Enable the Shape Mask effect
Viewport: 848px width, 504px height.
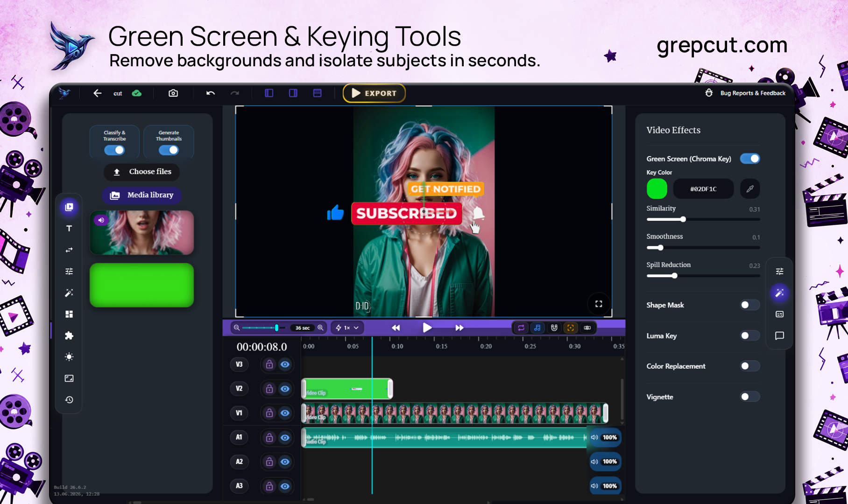(x=750, y=305)
